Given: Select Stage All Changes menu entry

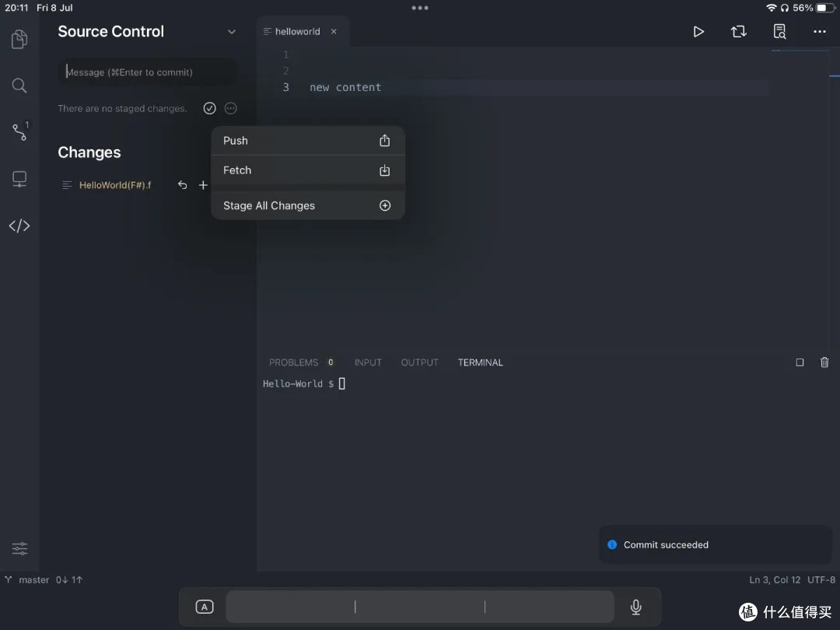Looking at the screenshot, I should coord(307,205).
